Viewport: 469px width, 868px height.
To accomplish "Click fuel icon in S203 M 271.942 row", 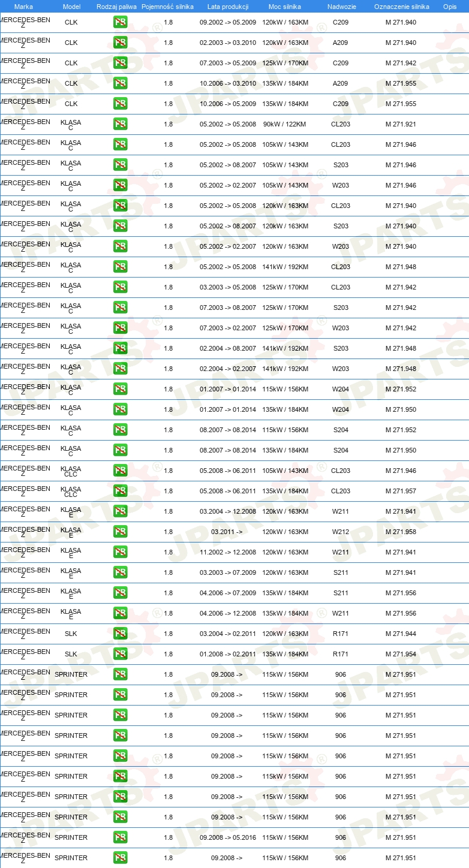I will point(120,308).
